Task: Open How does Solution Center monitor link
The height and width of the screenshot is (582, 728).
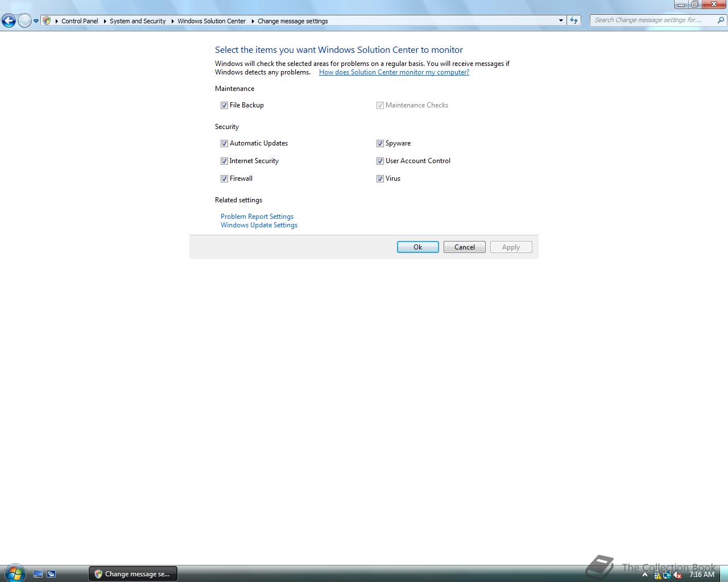Action: [x=394, y=72]
